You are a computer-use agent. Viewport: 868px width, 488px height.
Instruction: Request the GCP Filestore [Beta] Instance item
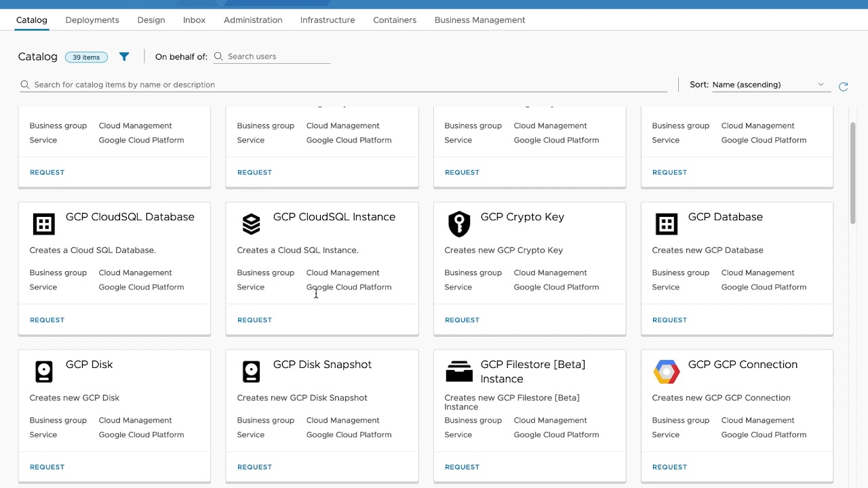(462, 467)
